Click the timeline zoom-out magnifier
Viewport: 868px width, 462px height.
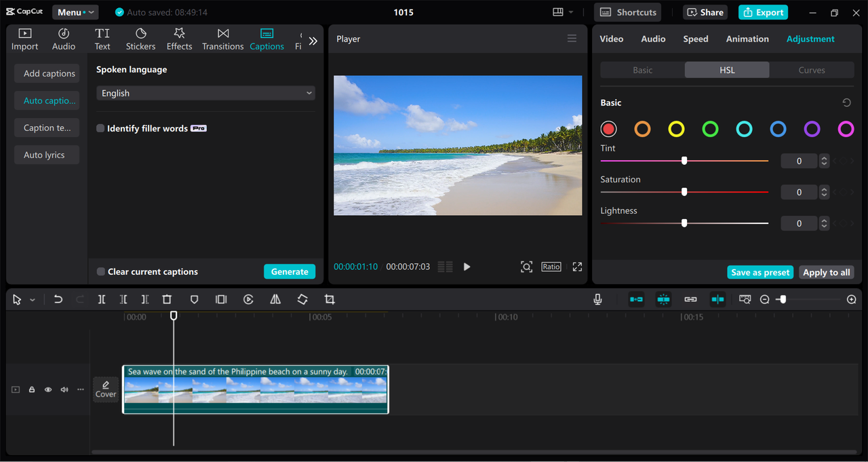click(764, 299)
